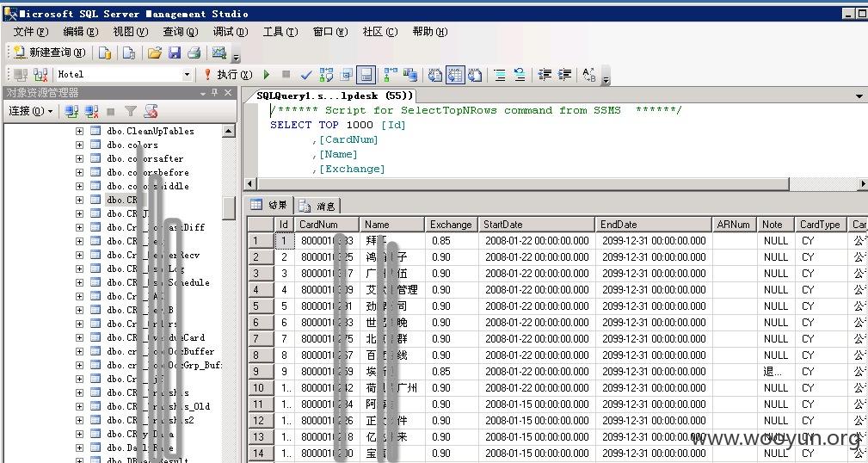
Task: Click the 执行 execute button
Action: pos(227,74)
